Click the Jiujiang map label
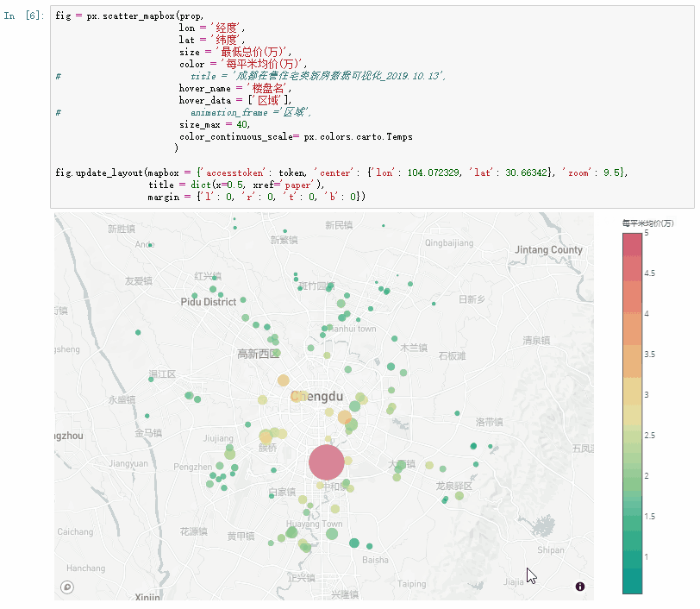This screenshot has width=700, height=609. pyautogui.click(x=218, y=438)
